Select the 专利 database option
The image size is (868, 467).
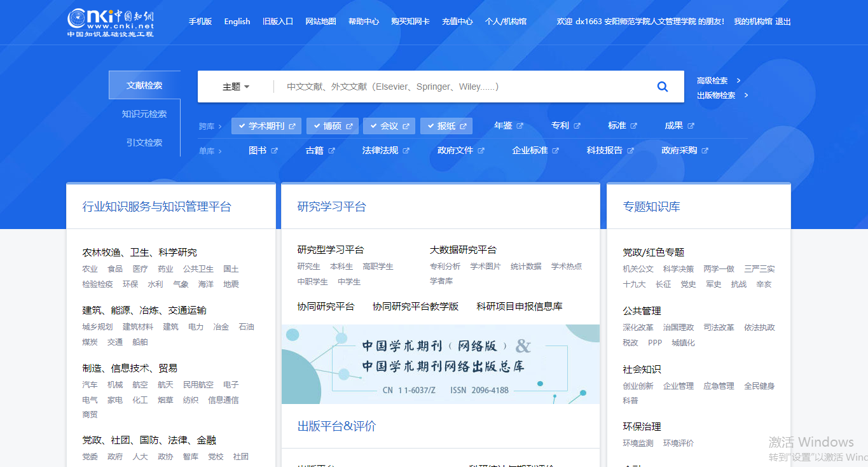(560, 126)
